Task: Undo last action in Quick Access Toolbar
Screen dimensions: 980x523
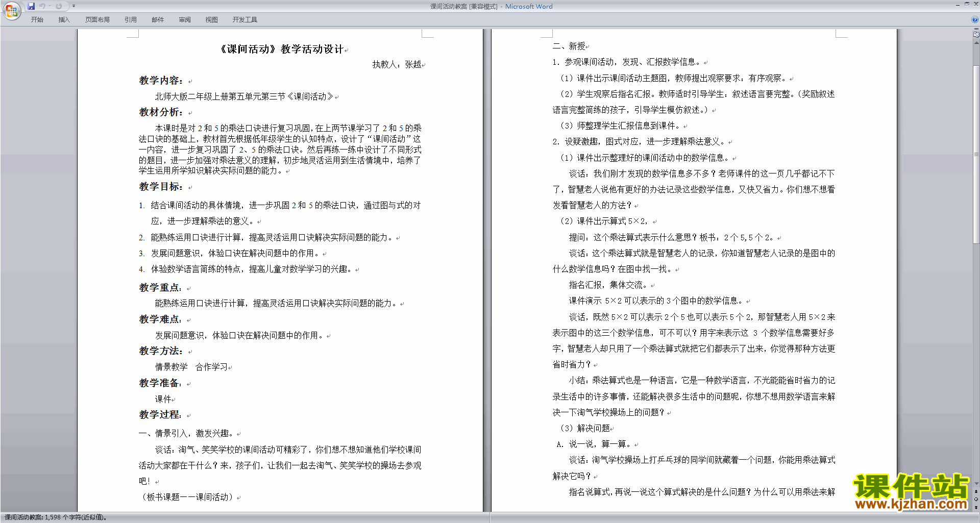Action: click(42, 6)
